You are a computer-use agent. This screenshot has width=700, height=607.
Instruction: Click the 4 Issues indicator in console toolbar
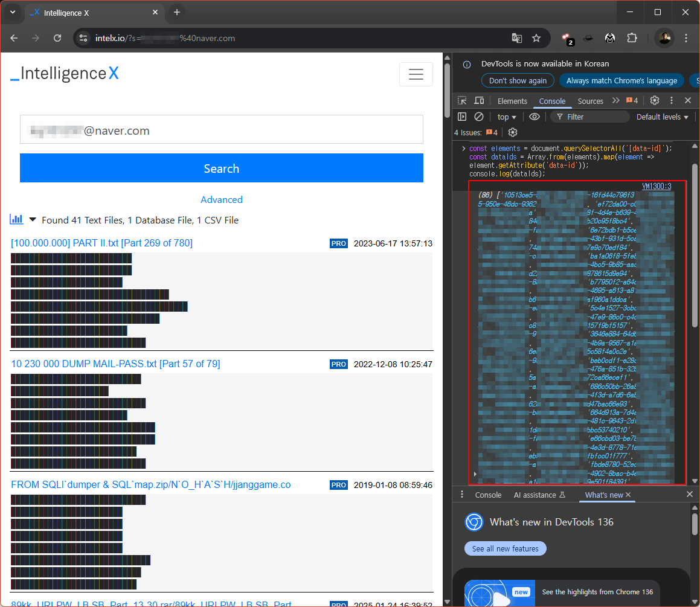click(476, 132)
